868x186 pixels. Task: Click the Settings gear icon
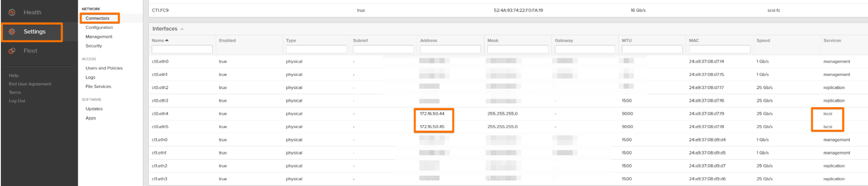point(12,32)
